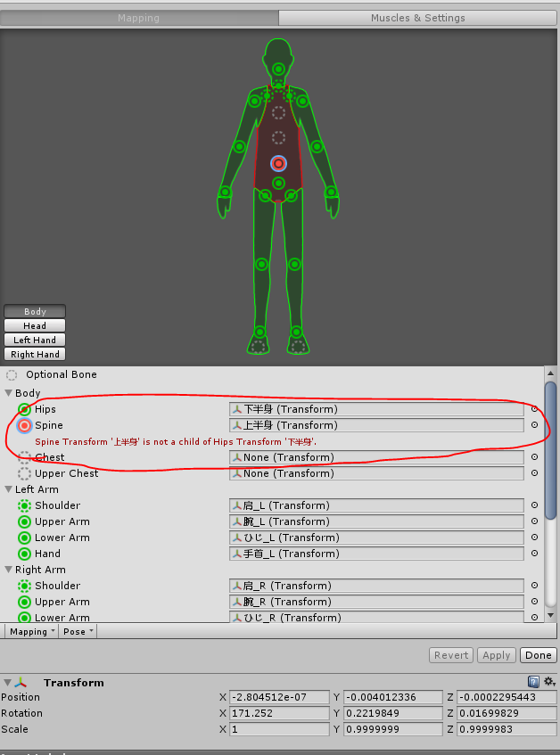The width and height of the screenshot is (560, 755).
Task: Open the Pose dropdown menu
Action: click(78, 632)
